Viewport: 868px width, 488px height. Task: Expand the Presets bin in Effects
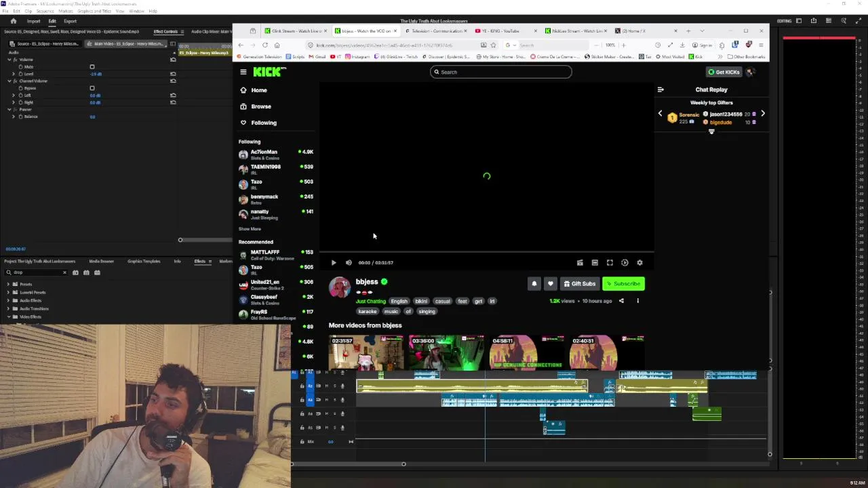8,285
